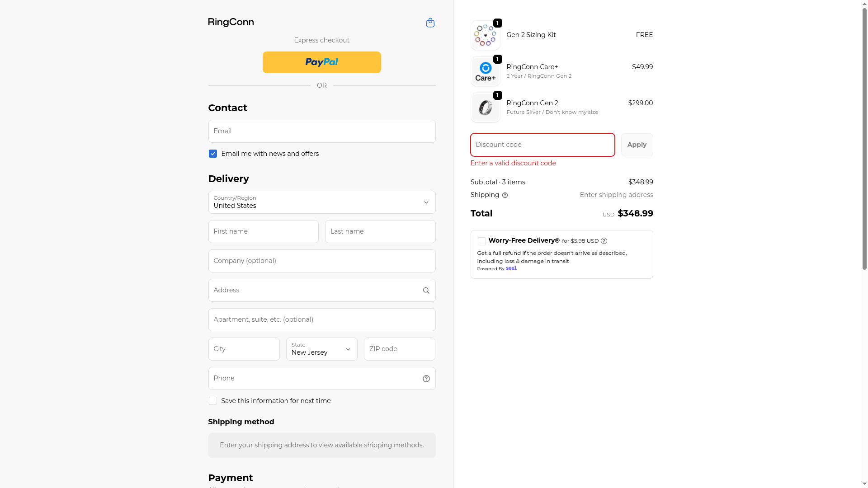868x488 pixels.
Task: Uncheck Email me with news and offers
Action: 213,154
